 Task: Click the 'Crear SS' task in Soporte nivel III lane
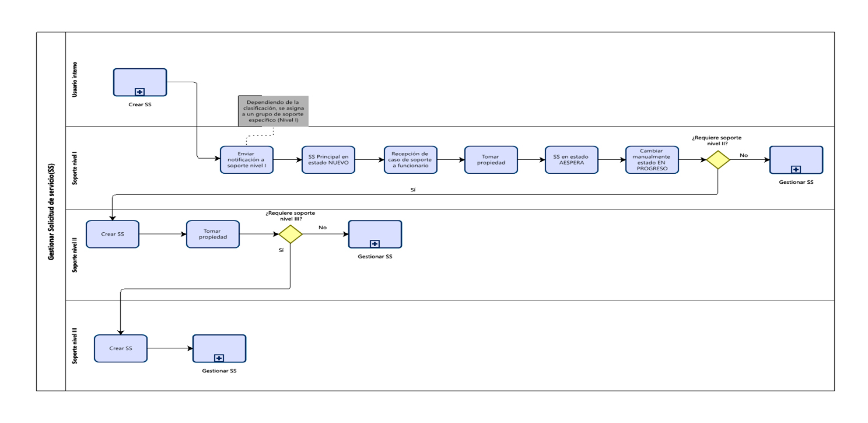click(120, 348)
